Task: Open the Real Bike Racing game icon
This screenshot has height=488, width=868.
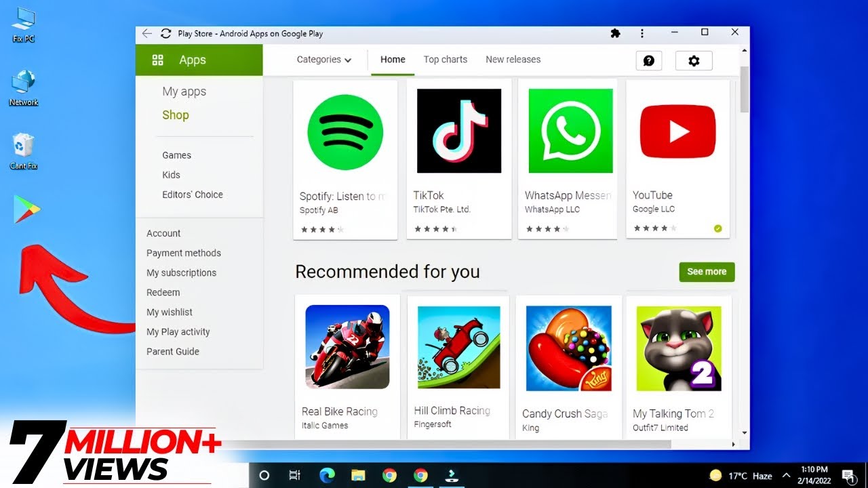Action: pyautogui.click(x=347, y=346)
